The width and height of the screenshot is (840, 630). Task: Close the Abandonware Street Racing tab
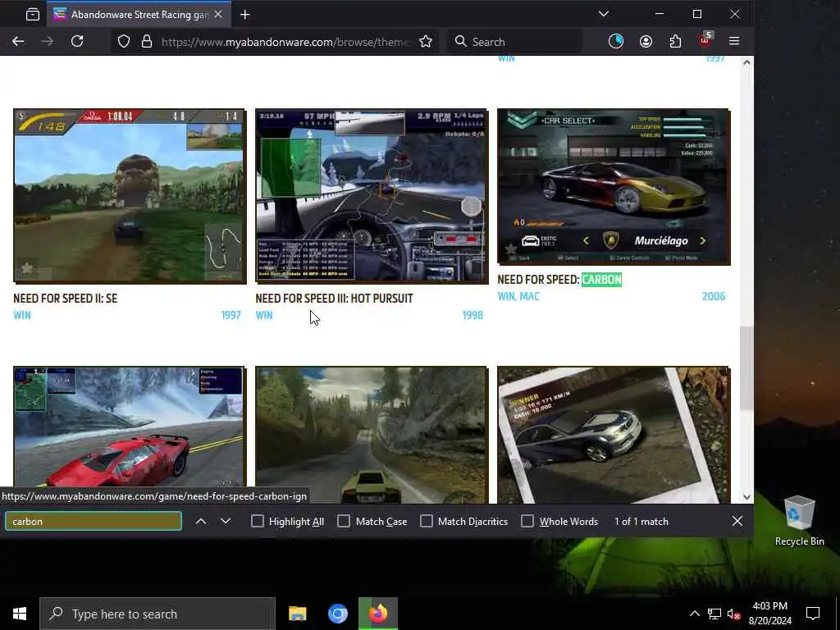coord(218,15)
